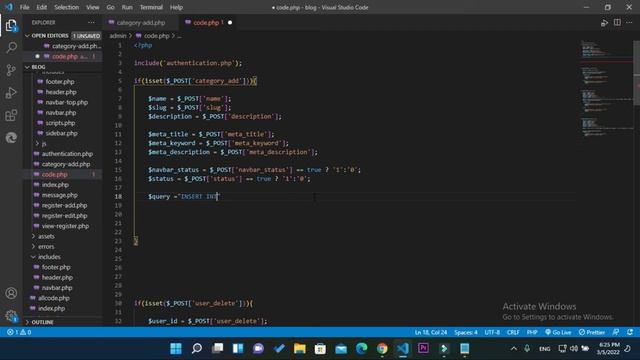The width and height of the screenshot is (640, 360).
Task: Open notifications bell in status bar
Action: [x=630, y=332]
